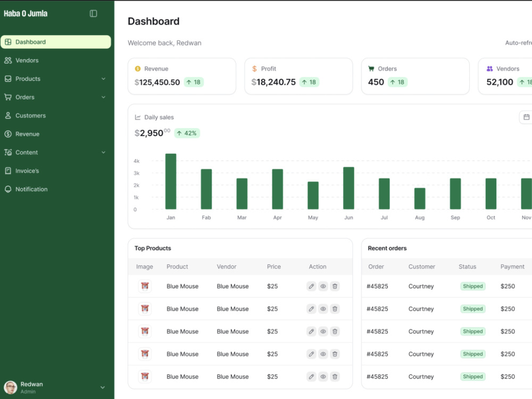The width and height of the screenshot is (532, 399).
Task: Click the Revenue dollar-circle icon in sidebar
Action: click(8, 134)
